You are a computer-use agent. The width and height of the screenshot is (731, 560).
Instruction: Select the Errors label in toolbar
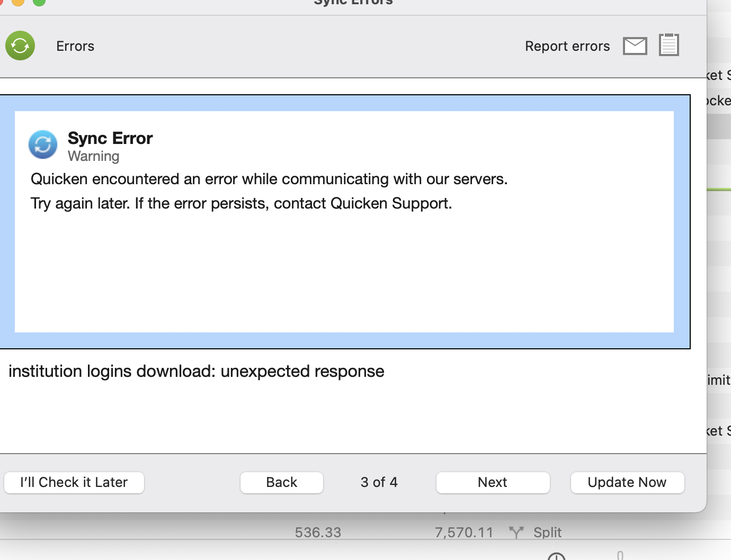(75, 46)
